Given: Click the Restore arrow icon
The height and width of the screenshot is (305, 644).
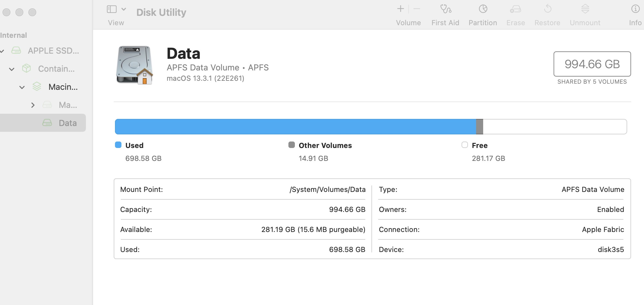Looking at the screenshot, I should (x=547, y=9).
